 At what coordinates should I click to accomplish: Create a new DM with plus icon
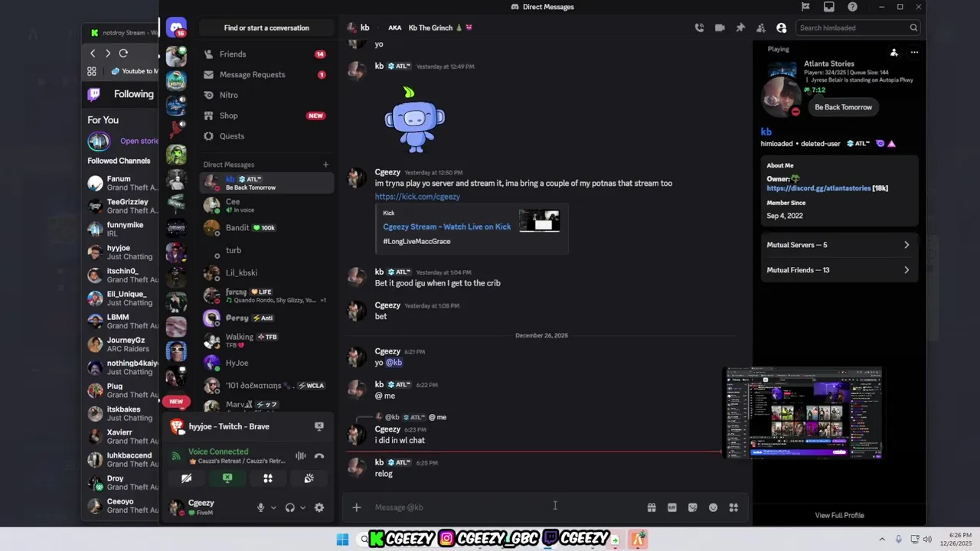click(x=325, y=165)
